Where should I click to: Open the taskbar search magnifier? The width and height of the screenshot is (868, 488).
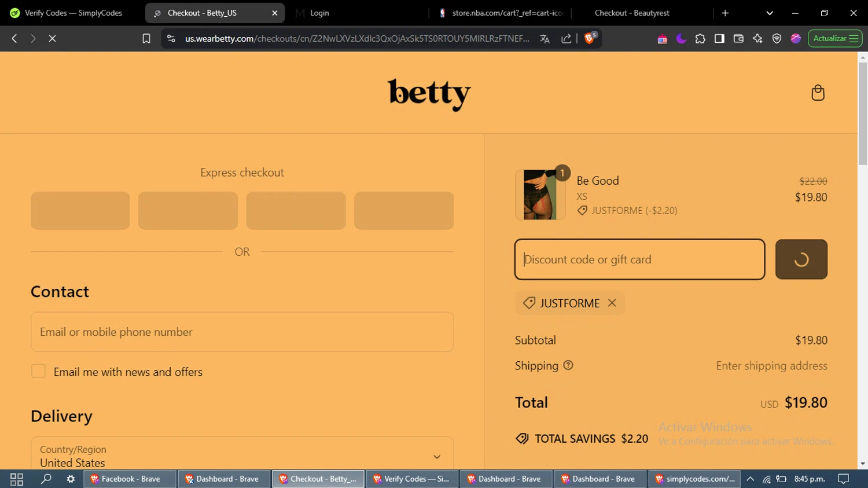[46, 479]
